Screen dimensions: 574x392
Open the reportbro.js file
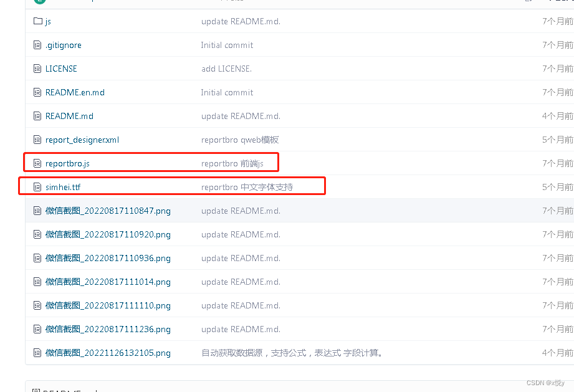(67, 164)
